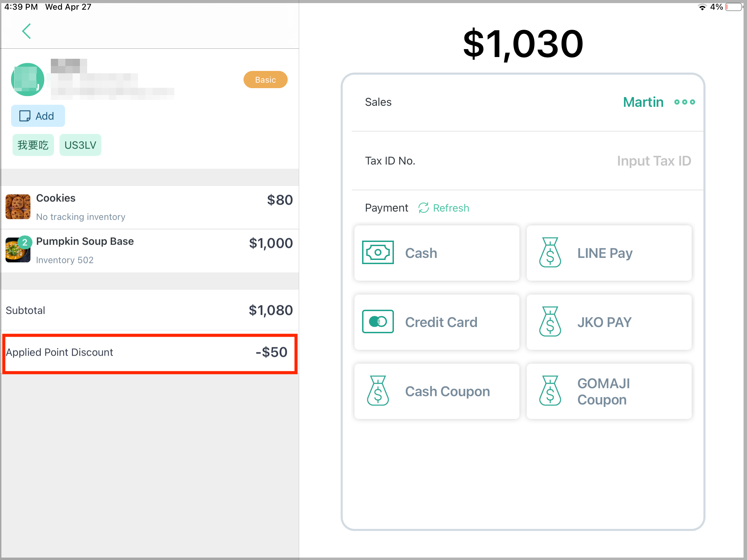Select the 我要吃 customer tag
This screenshot has height=560, width=747.
point(33,145)
